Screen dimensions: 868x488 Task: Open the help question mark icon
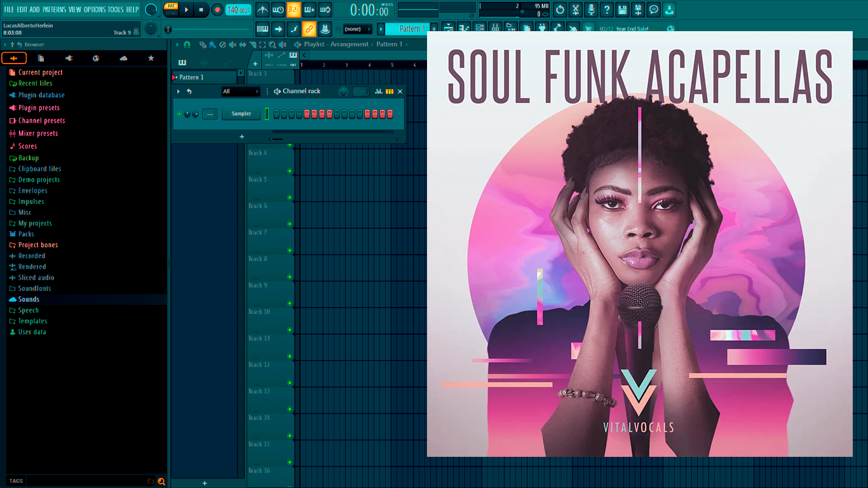point(607,10)
